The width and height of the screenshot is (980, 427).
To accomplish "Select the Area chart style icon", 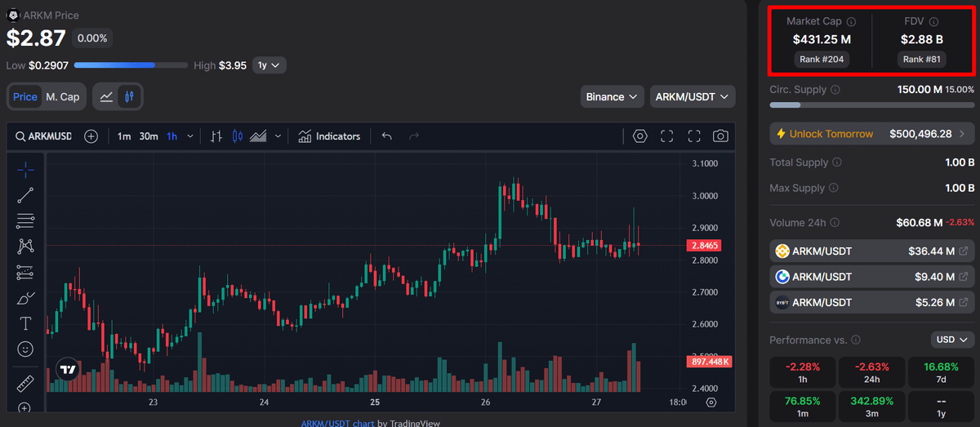I will (x=259, y=136).
